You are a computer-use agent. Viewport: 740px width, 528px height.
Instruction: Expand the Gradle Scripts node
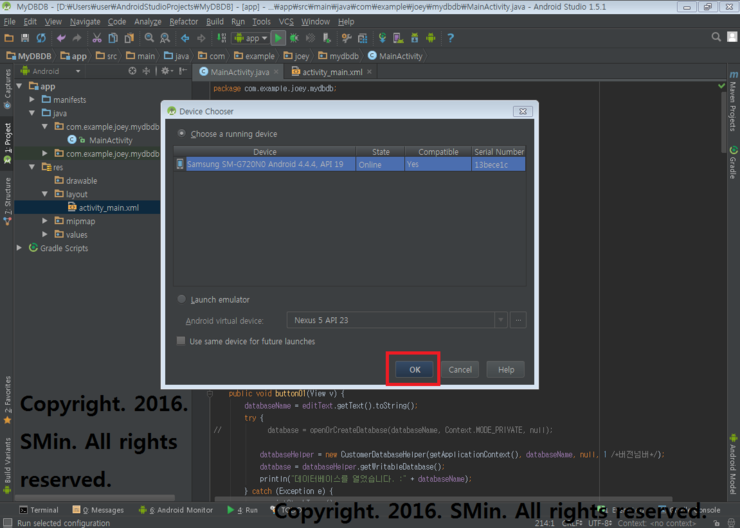pos(19,248)
